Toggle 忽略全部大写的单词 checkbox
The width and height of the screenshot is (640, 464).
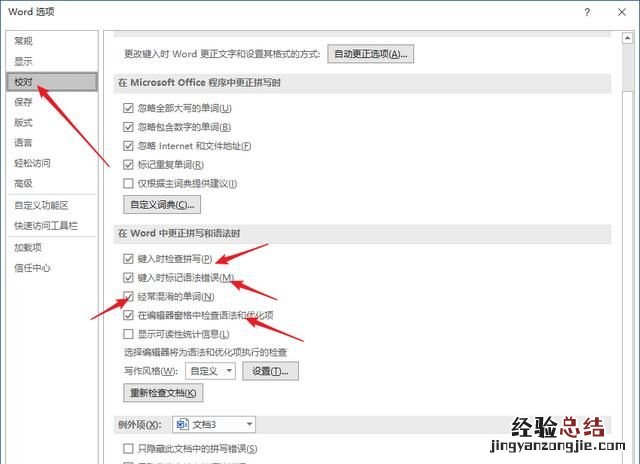click(128, 108)
